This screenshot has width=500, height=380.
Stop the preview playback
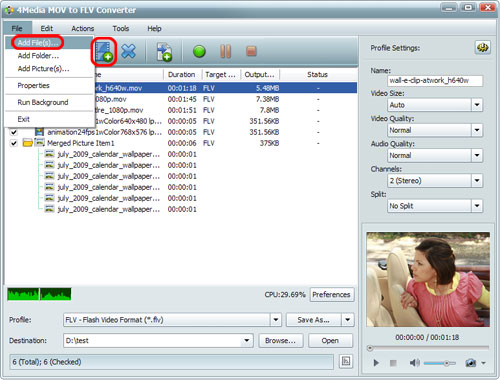coord(393,363)
